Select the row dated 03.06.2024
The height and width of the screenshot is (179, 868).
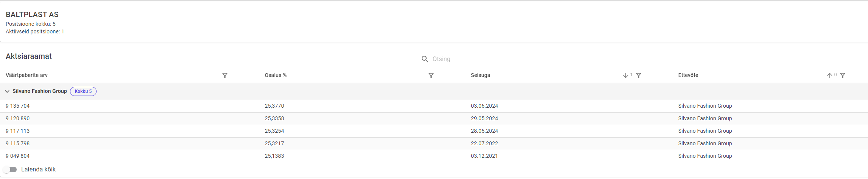(484, 106)
